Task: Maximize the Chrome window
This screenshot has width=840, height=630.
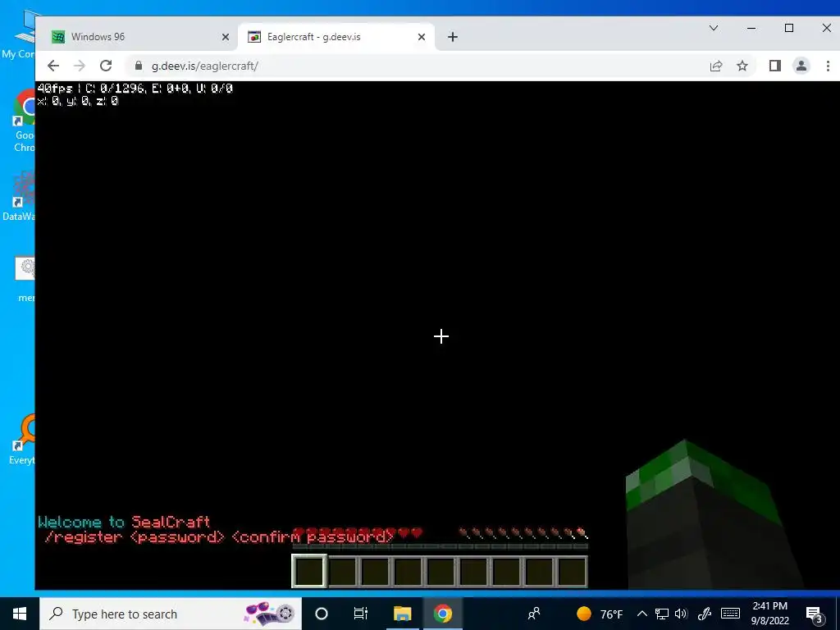Action: [x=789, y=28]
